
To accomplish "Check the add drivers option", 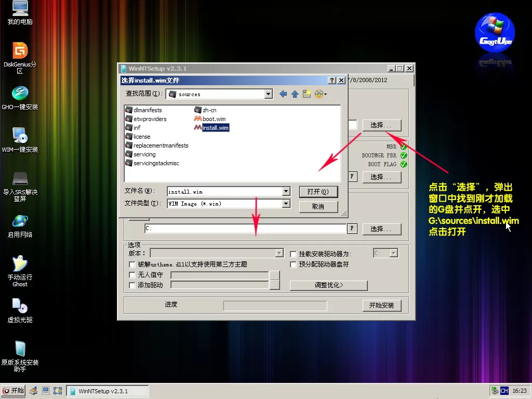I will (x=132, y=285).
